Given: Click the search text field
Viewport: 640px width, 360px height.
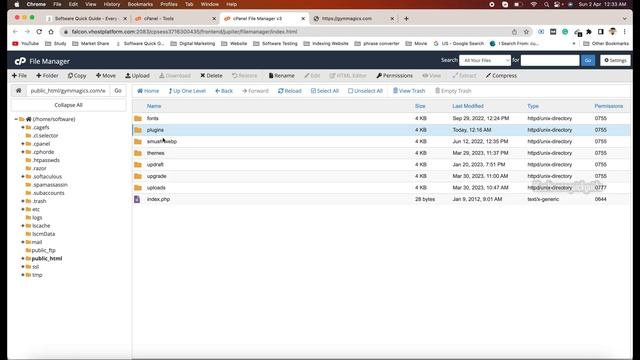Looking at the screenshot, I should tap(550, 60).
